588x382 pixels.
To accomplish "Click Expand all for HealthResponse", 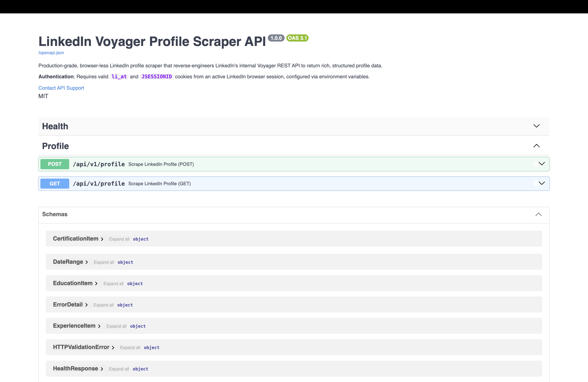I will [x=119, y=369].
